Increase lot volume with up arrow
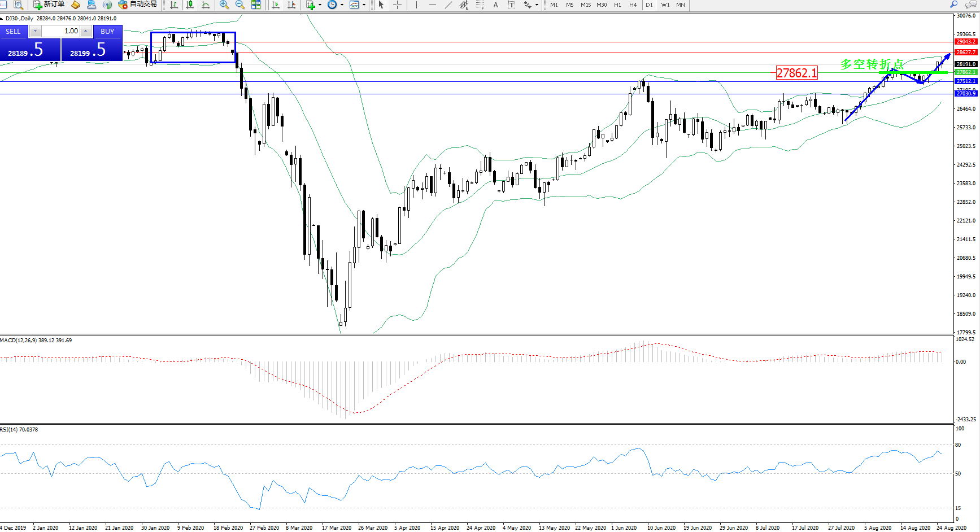Viewport: 980px width, 532px height. (86, 31)
